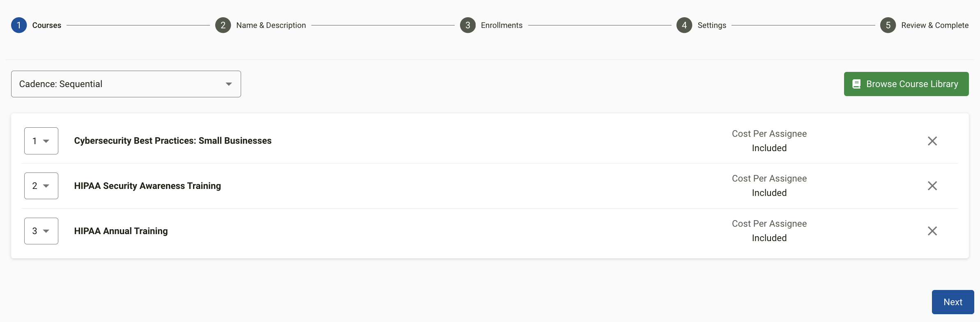The width and height of the screenshot is (980, 322).
Task: Select HIPAA Annual Training course title
Action: 121,231
